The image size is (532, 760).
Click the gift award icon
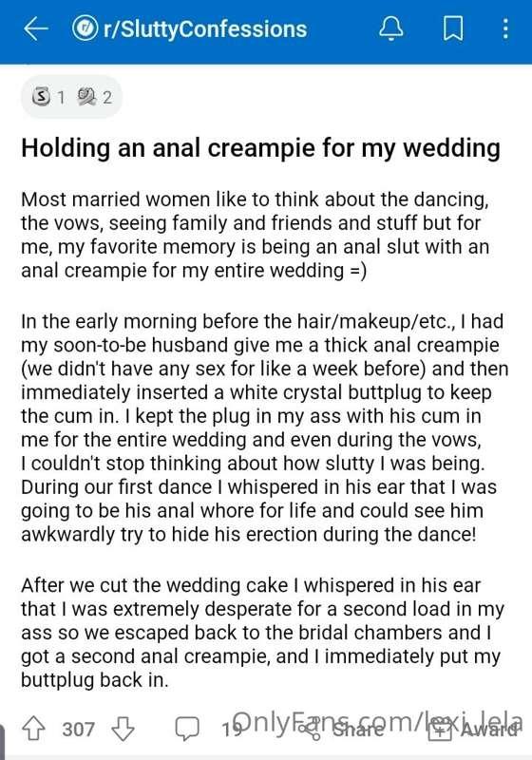[440, 730]
